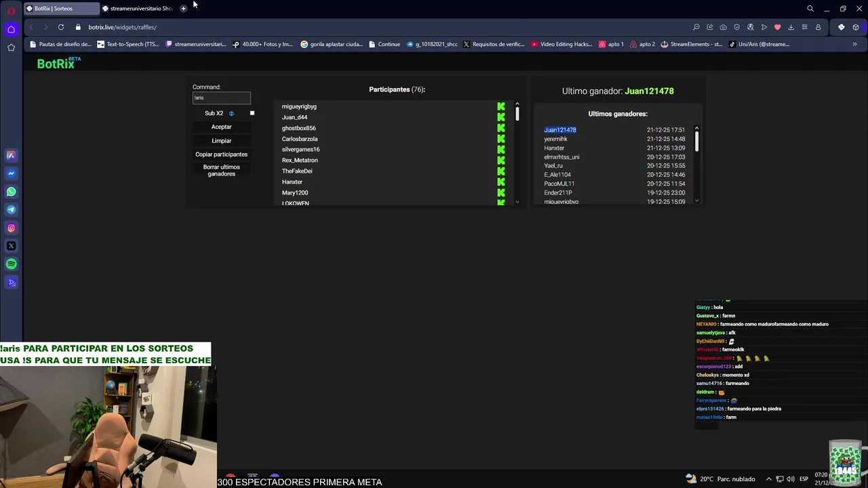Click the search tabs magnifier icon
The height and width of the screenshot is (488, 868).
[x=810, y=9]
